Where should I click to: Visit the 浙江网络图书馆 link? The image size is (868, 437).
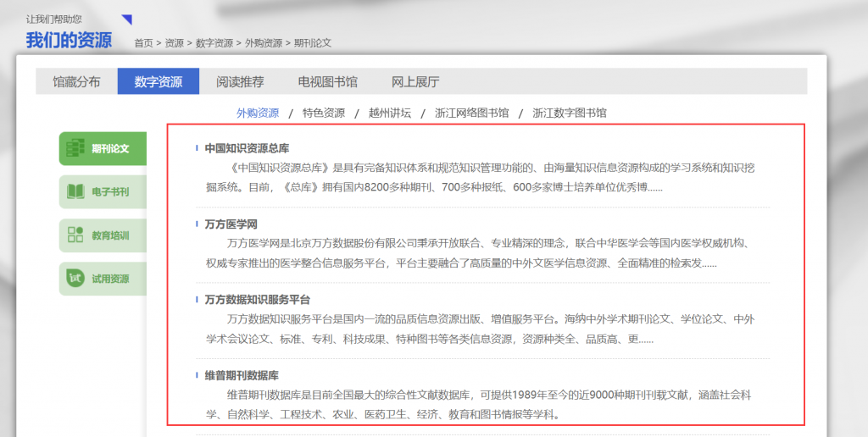click(x=471, y=113)
